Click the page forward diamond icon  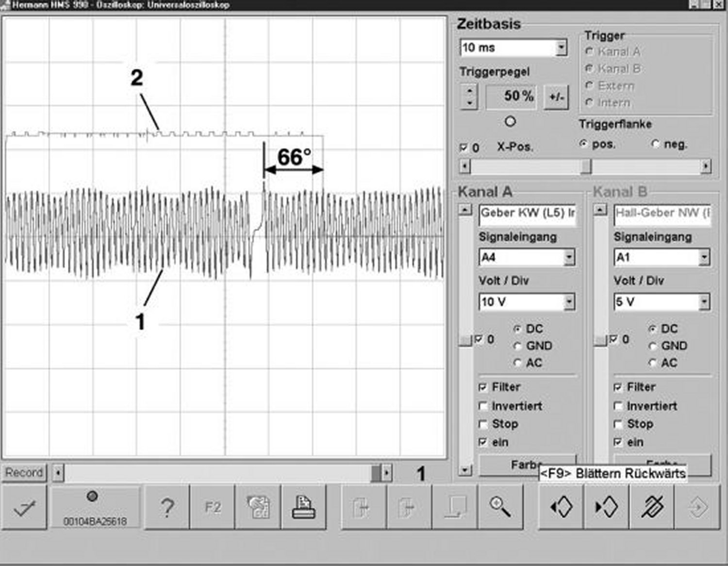[606, 507]
